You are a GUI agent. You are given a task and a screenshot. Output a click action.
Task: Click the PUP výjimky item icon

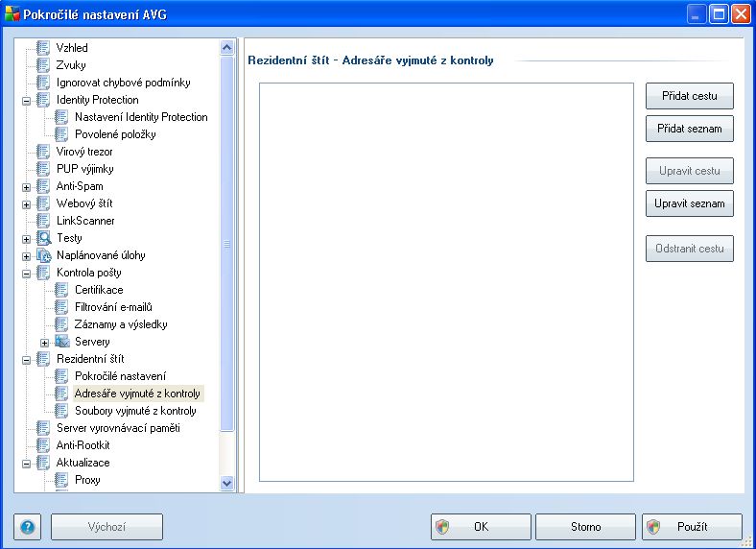coord(43,169)
